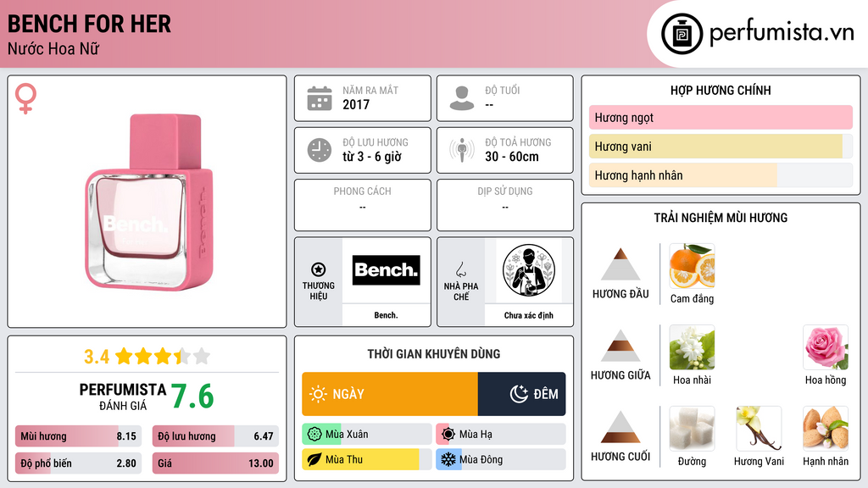Click the Mùa Xuân season bar

tap(367, 435)
